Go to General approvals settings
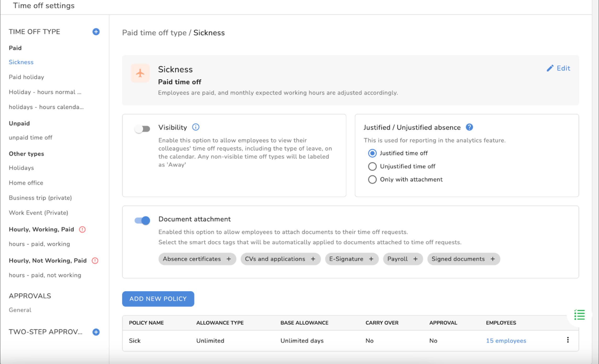The height and width of the screenshot is (364, 599). (x=20, y=310)
